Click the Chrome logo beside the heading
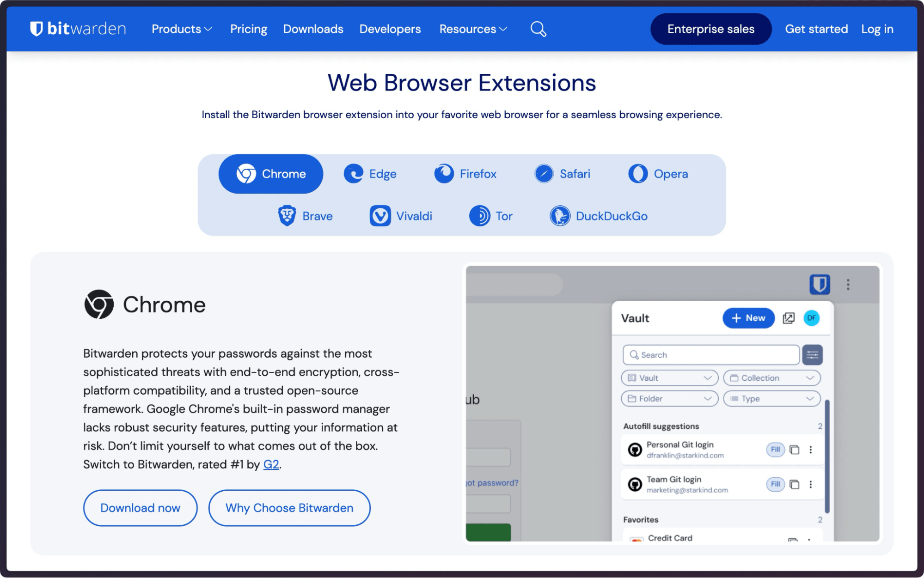The width and height of the screenshot is (924, 578). [99, 304]
